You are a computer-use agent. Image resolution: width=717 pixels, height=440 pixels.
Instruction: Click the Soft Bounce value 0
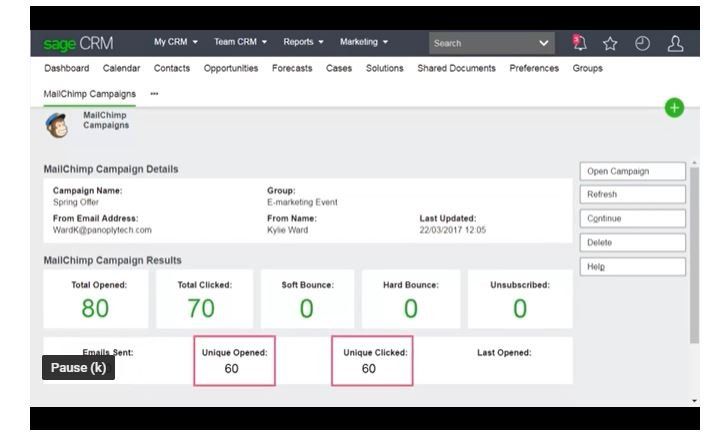[306, 308]
